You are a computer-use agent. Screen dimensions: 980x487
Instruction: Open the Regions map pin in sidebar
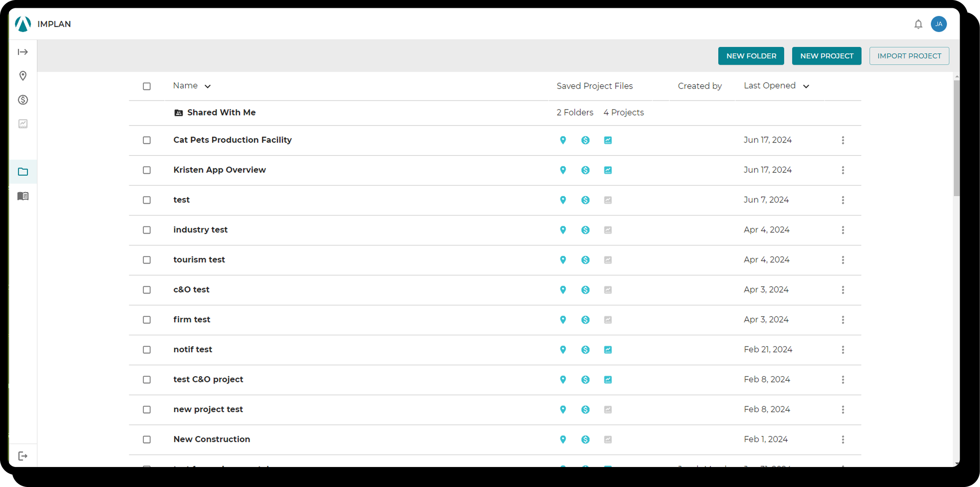(23, 76)
